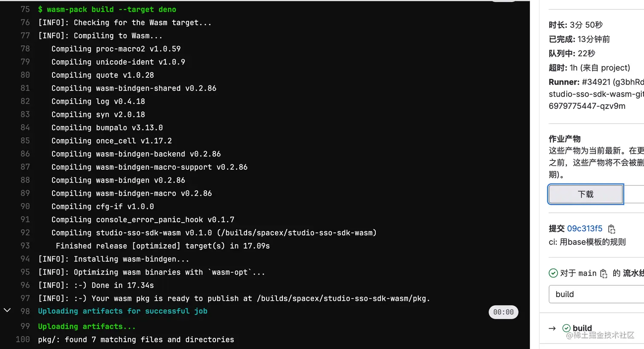Select line number 98 in the log
This screenshot has height=349, width=644.
point(25,311)
